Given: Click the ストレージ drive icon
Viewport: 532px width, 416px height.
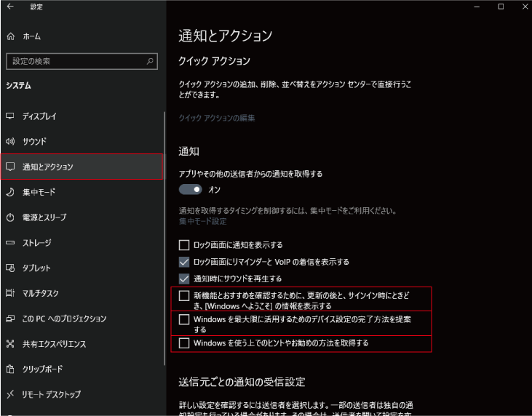Looking at the screenshot, I should tap(10, 243).
